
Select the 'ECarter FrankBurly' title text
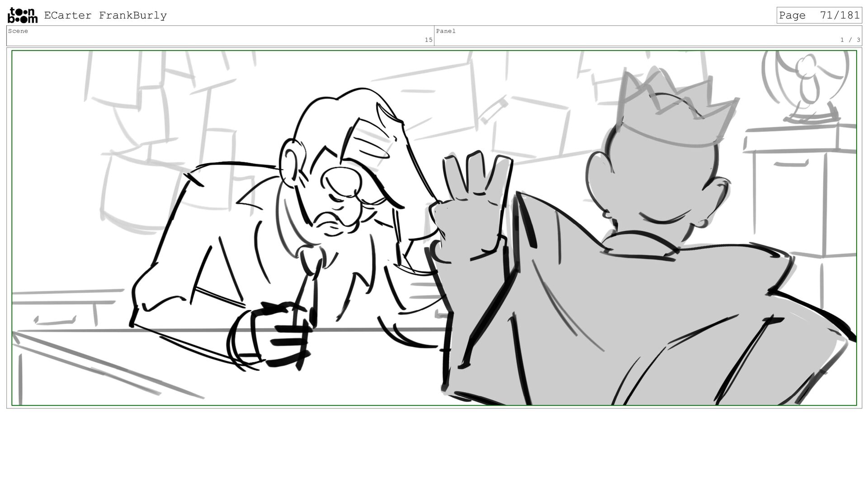[105, 15]
